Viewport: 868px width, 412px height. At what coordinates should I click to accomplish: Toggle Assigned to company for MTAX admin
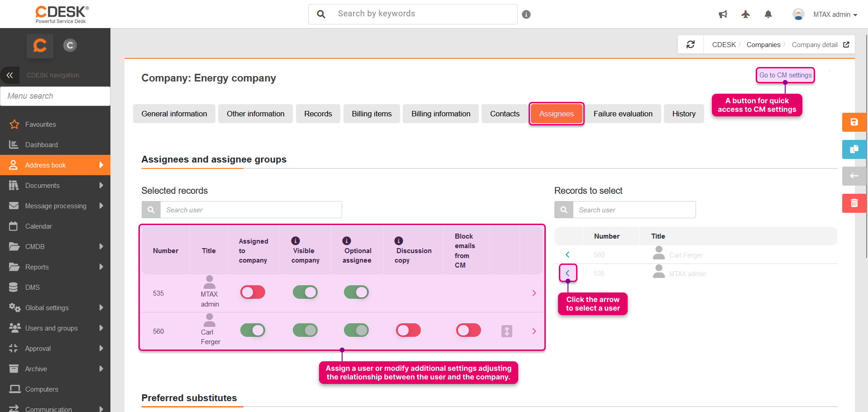coord(253,292)
